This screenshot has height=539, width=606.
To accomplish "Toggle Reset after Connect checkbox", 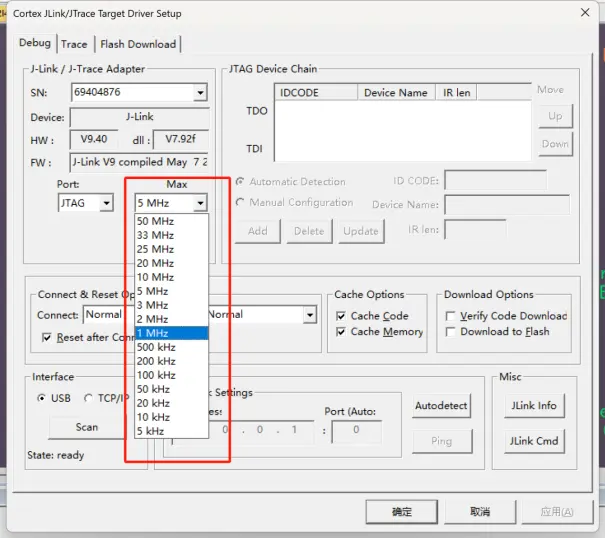I will [47, 338].
